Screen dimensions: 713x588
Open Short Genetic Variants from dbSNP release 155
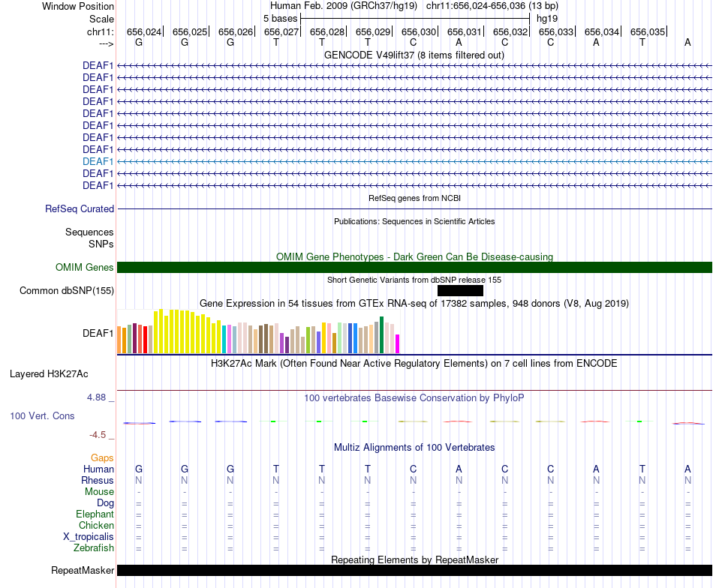[x=414, y=280]
